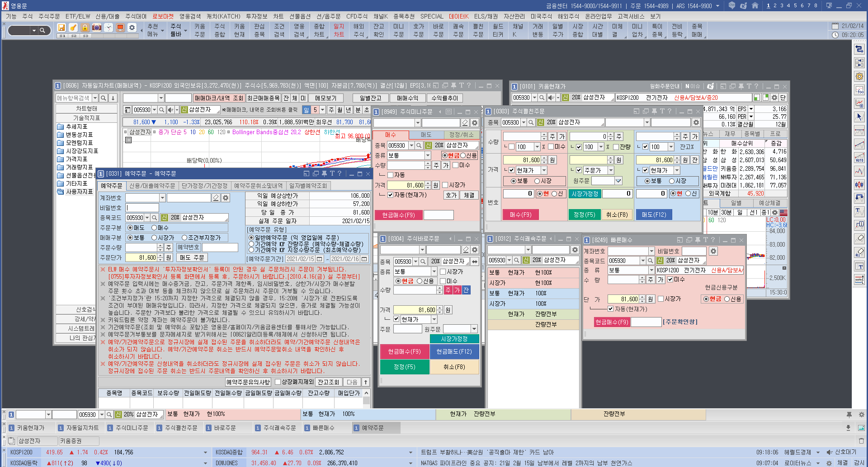Click the orange monitor icon in toolbar
This screenshot has height=467, width=868.
click(120, 28)
